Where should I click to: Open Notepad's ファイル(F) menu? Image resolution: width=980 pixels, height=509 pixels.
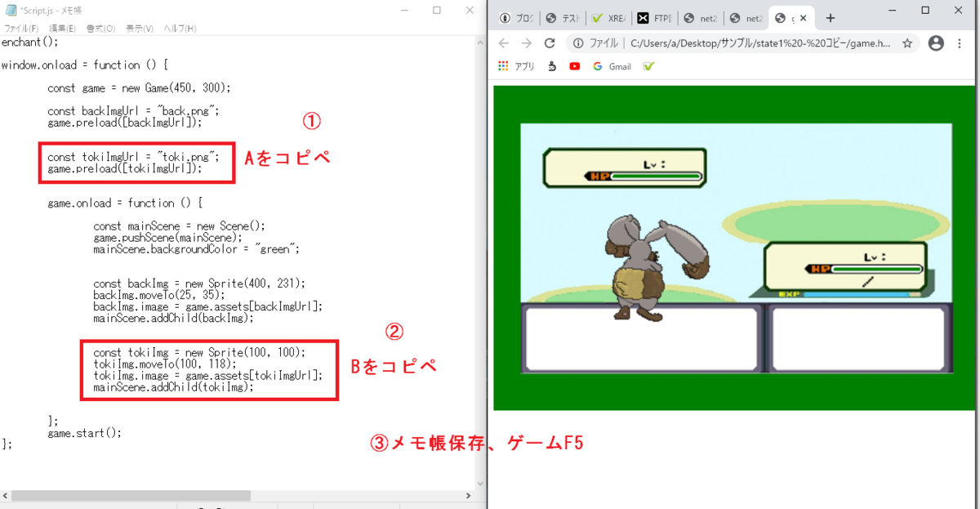pos(20,29)
